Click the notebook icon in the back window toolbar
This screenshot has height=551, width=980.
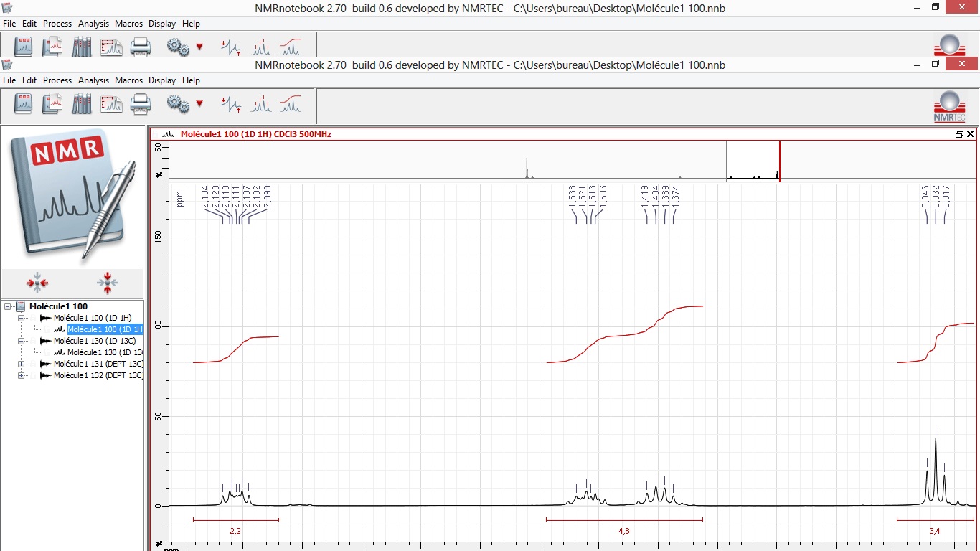[x=24, y=47]
